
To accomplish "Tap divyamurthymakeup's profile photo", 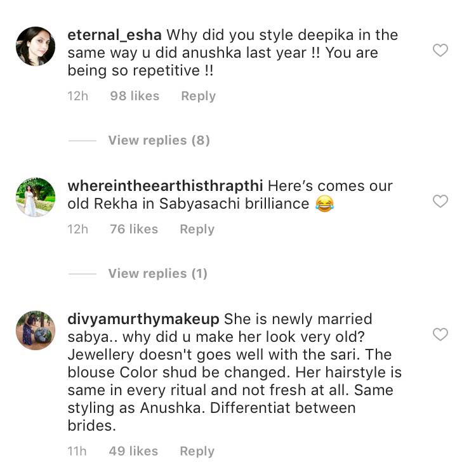I will (x=35, y=330).
